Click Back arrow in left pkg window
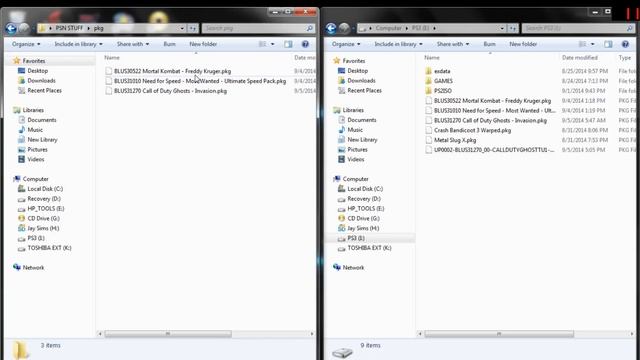Viewport: 640px width, 360px height. [x=11, y=28]
